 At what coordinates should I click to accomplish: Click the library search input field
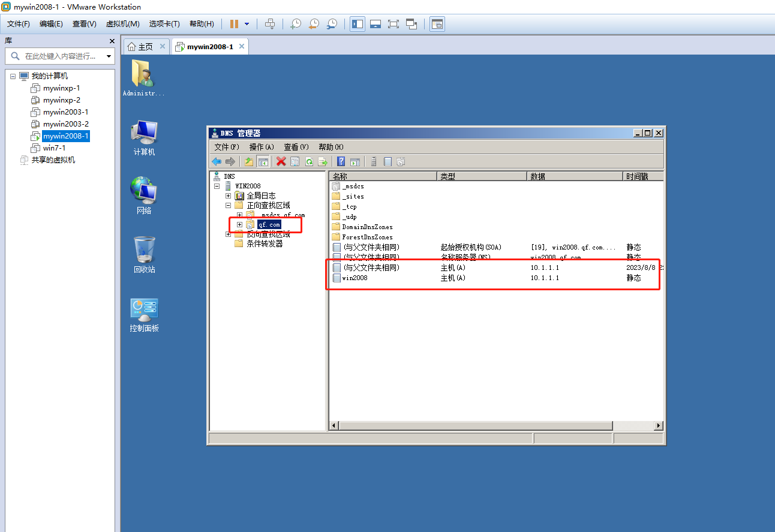tap(60, 56)
